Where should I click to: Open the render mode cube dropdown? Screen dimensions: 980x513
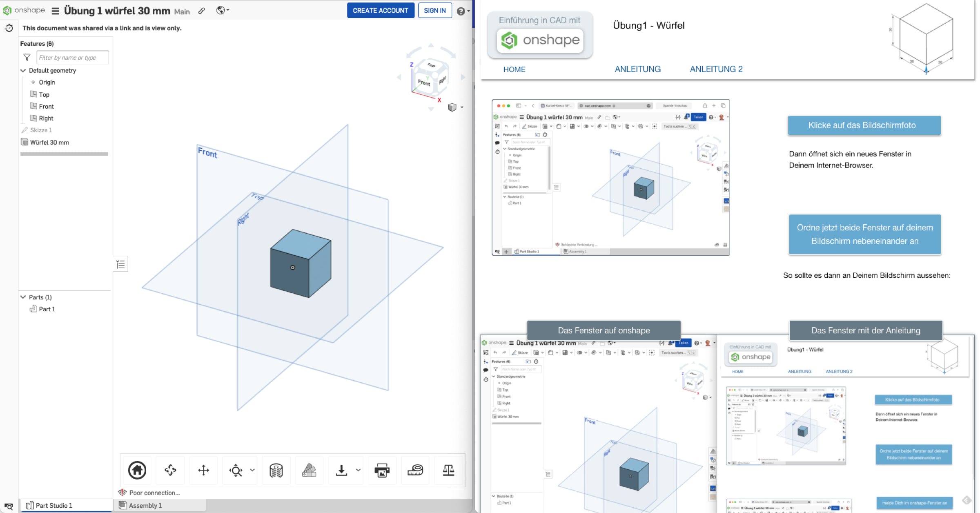455,107
